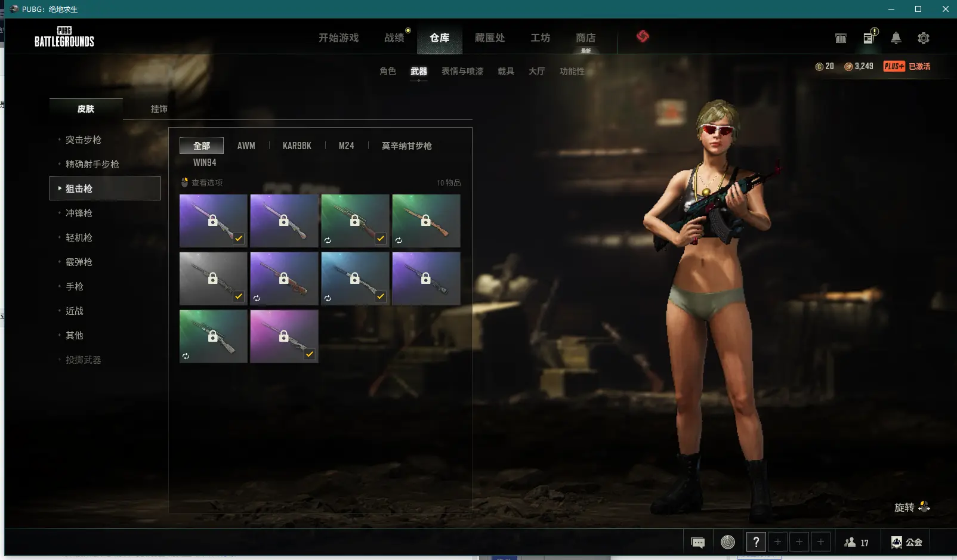Go to 开始游戏 tab
The height and width of the screenshot is (560, 957).
338,38
